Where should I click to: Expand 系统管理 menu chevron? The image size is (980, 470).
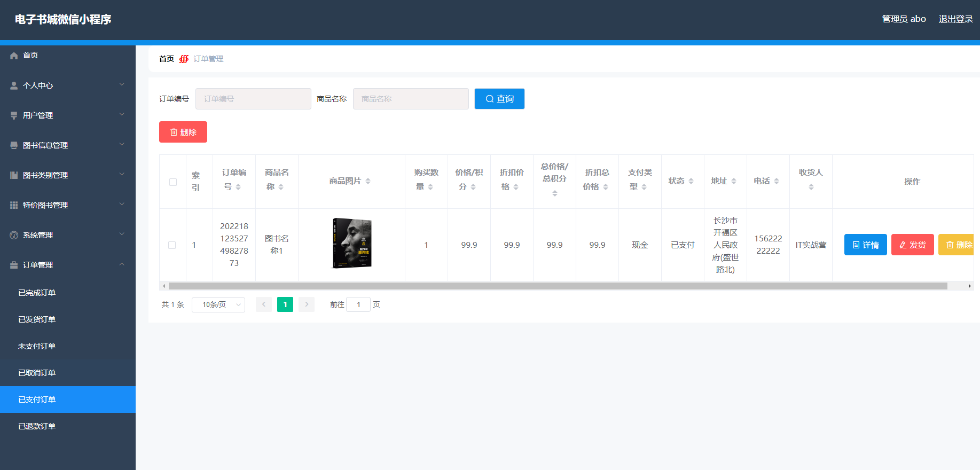tap(122, 234)
